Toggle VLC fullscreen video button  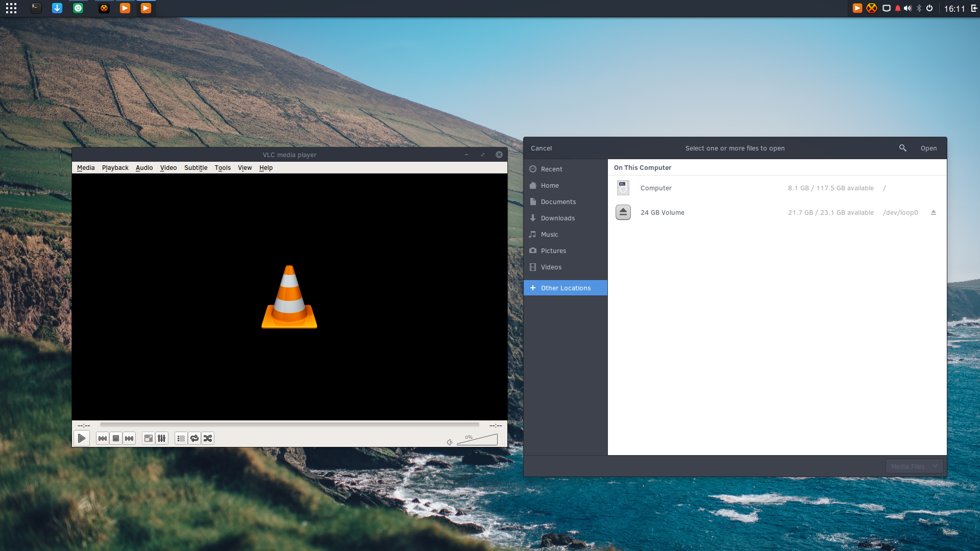click(x=149, y=438)
